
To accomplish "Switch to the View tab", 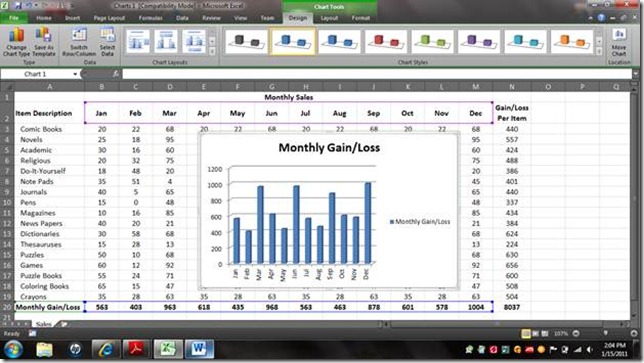I will pos(240,18).
